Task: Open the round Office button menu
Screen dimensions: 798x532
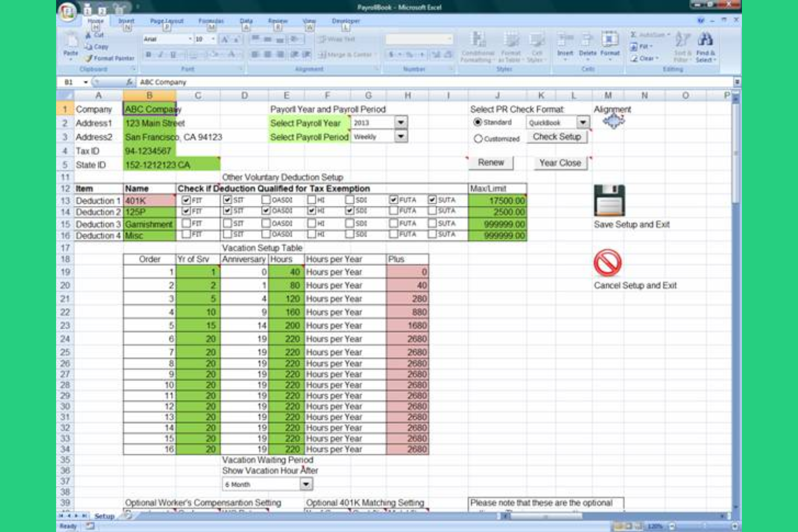Action: (68, 12)
